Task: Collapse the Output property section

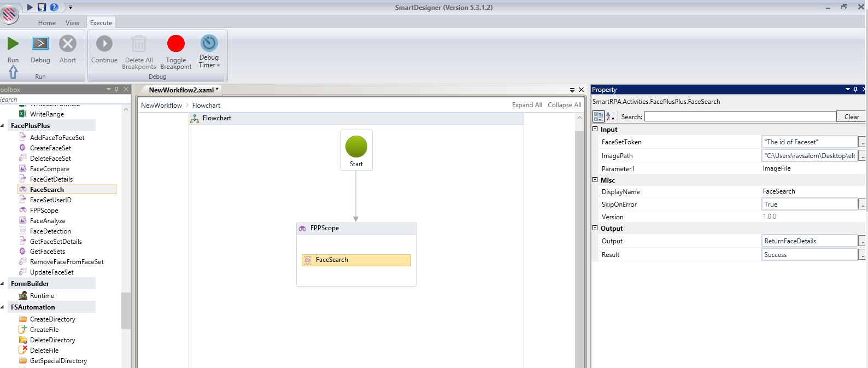Action: [595, 228]
